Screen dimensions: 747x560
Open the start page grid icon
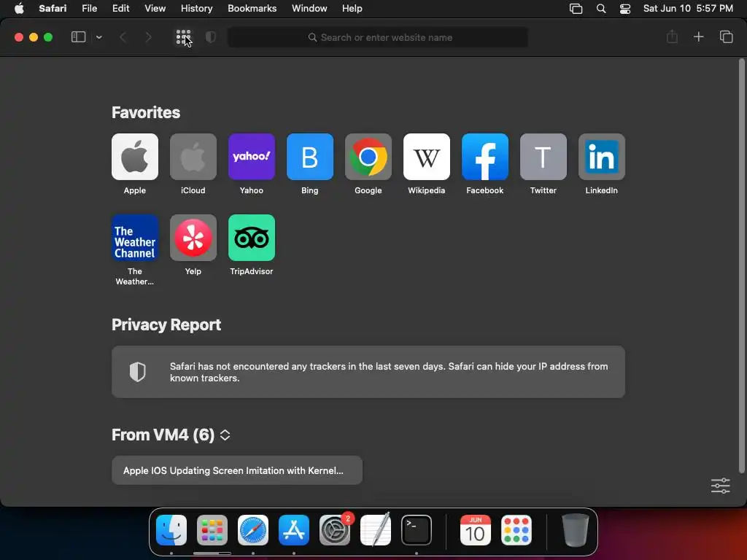[x=183, y=37]
